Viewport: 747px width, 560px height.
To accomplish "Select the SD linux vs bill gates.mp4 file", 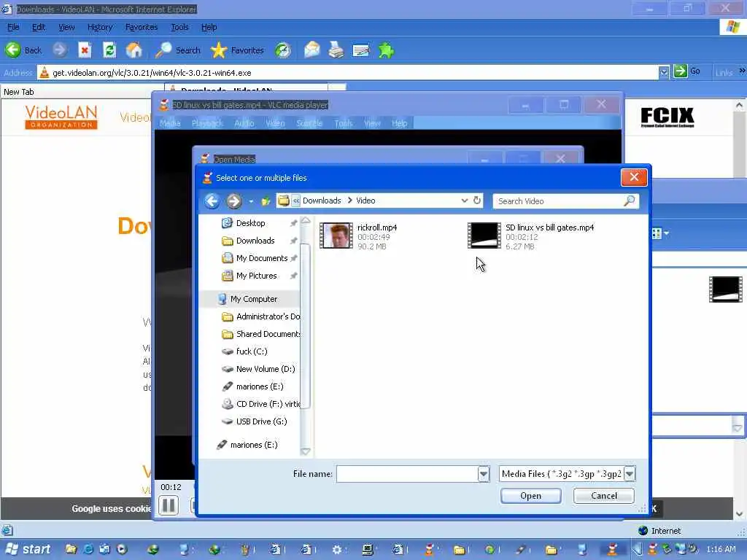I will (x=531, y=236).
